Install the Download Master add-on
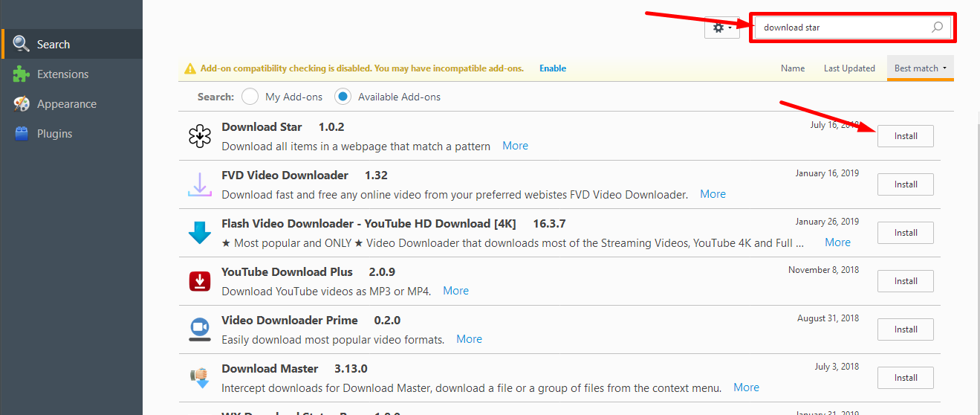Image resolution: width=980 pixels, height=415 pixels. pyautogui.click(x=906, y=378)
